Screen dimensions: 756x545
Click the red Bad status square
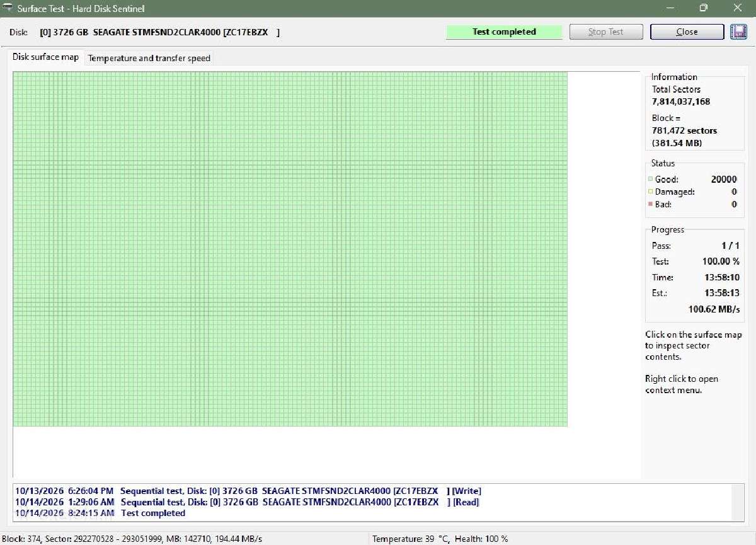650,205
